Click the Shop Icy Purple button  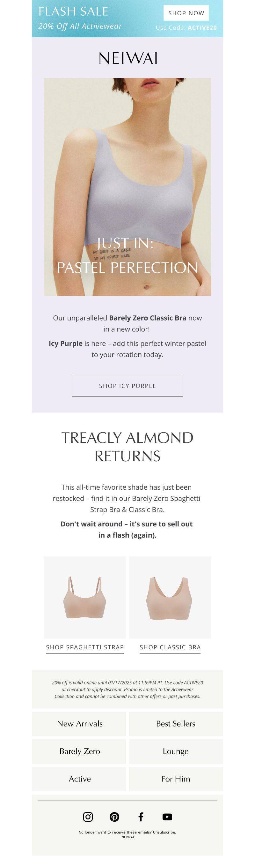(127, 386)
